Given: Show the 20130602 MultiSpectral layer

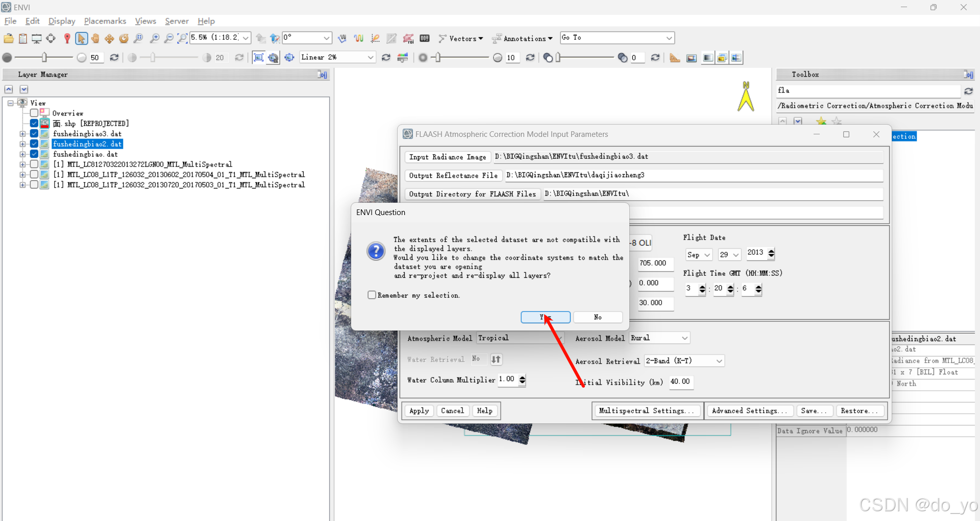Looking at the screenshot, I should click(34, 174).
